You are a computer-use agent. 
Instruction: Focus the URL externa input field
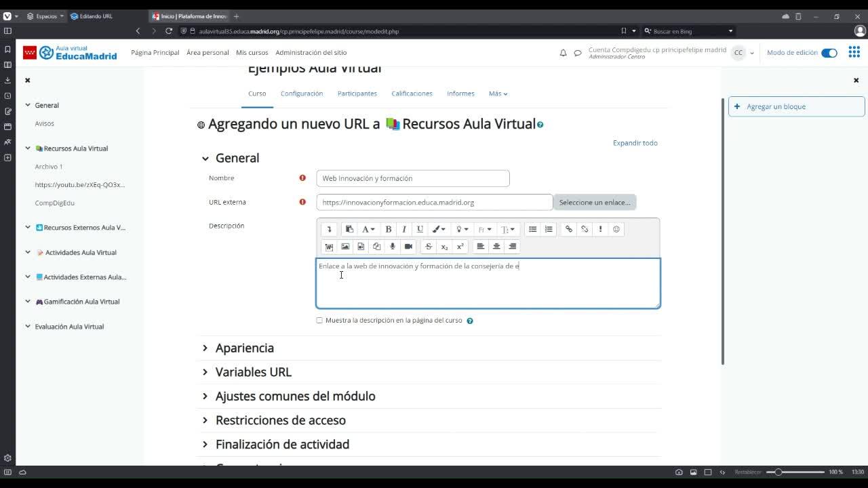click(x=435, y=202)
